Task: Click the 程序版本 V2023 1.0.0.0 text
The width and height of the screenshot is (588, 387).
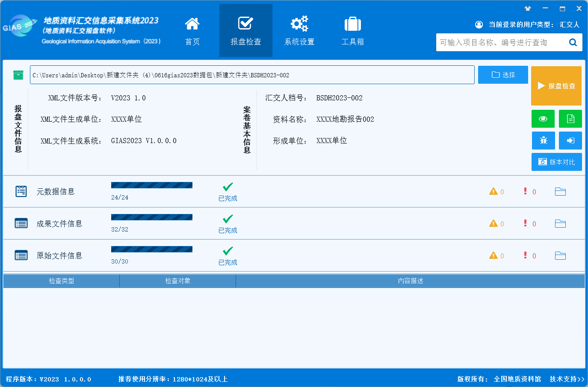Action: click(x=48, y=379)
